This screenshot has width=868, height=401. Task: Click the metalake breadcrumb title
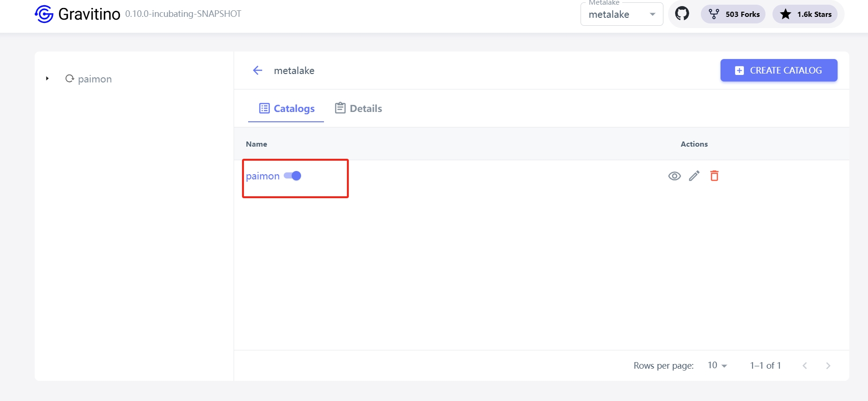tap(294, 71)
